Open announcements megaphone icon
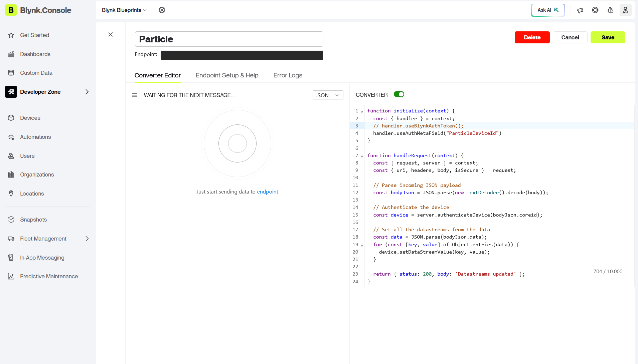The image size is (638, 364). point(580,10)
